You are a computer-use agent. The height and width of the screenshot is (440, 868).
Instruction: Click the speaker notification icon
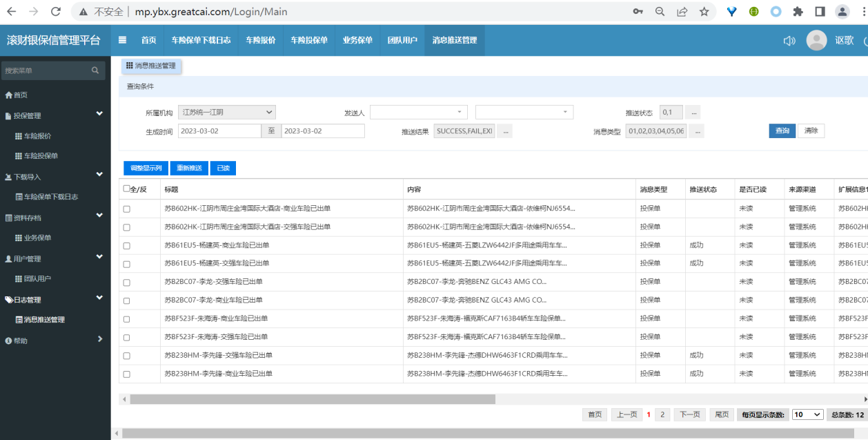point(789,41)
